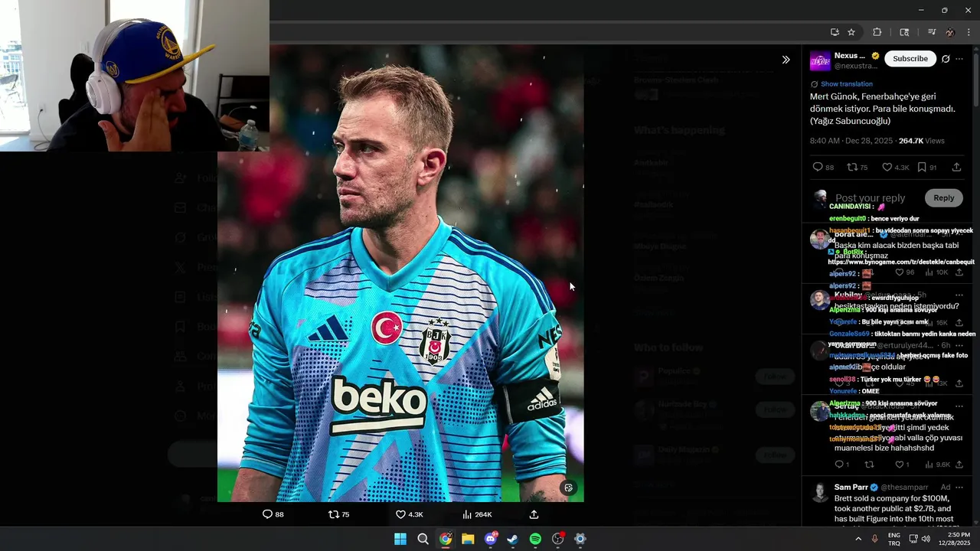Image resolution: width=980 pixels, height=551 pixels.
Task: Open OBS Studio from the taskbar
Action: [x=558, y=539]
